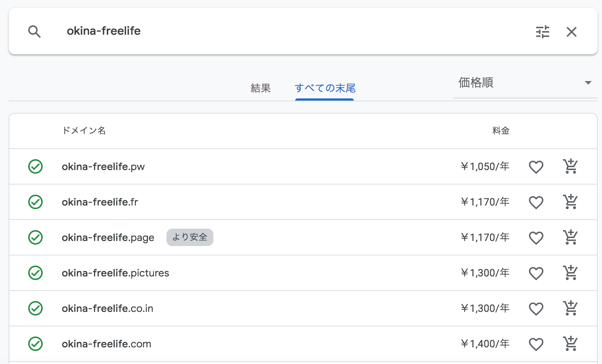Click the ¥1,400/年 price
The image size is (602, 364).
[485, 344]
